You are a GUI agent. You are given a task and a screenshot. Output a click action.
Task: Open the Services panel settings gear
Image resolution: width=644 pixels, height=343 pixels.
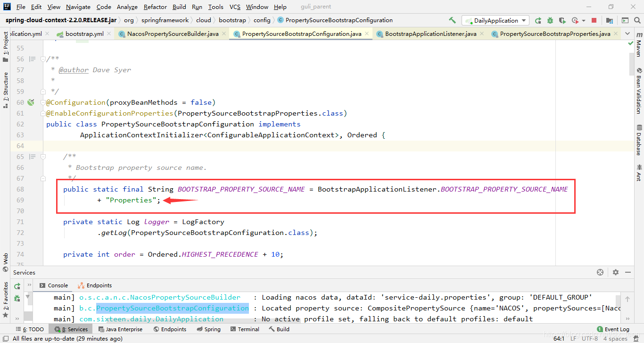click(x=615, y=272)
